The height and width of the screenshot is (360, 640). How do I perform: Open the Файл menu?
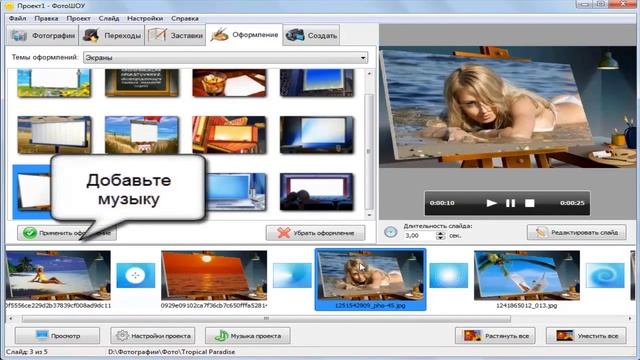point(18,18)
